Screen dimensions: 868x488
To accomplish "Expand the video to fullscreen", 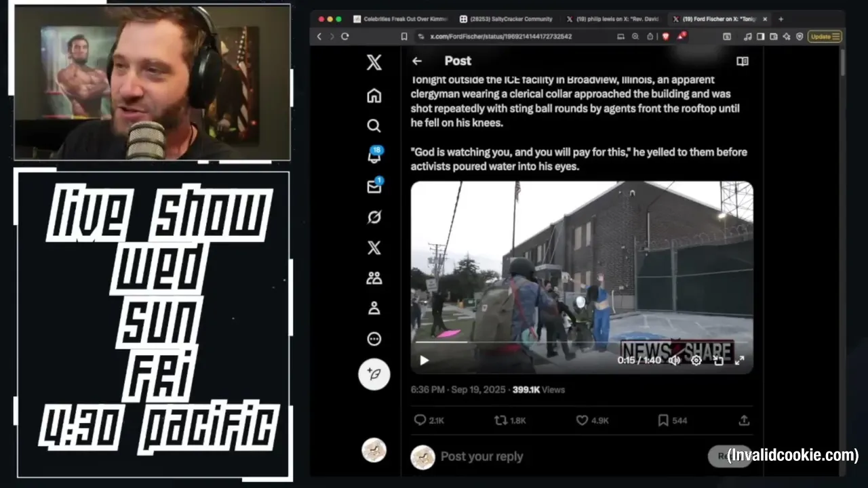I will point(740,361).
